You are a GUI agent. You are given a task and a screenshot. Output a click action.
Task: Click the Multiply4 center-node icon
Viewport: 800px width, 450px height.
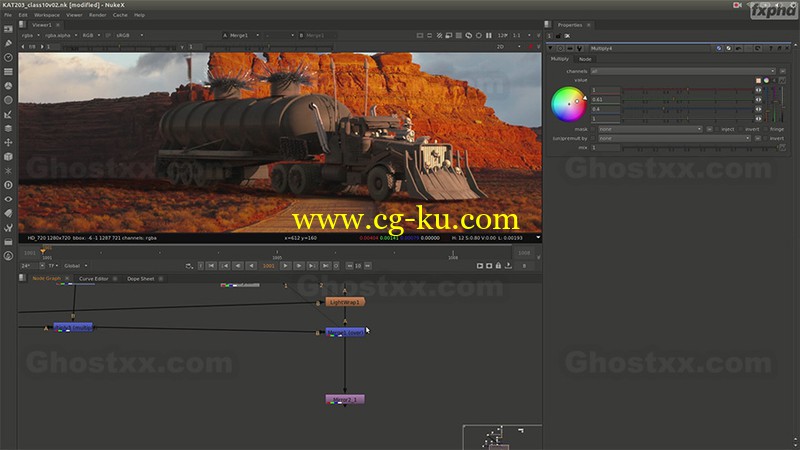pos(561,48)
